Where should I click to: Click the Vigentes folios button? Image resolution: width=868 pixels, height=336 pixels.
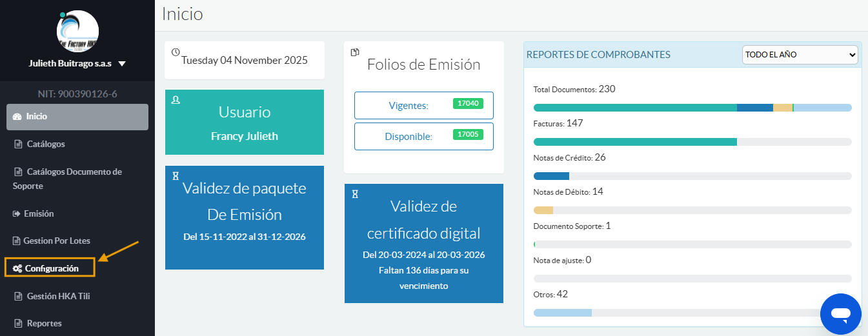[423, 105]
